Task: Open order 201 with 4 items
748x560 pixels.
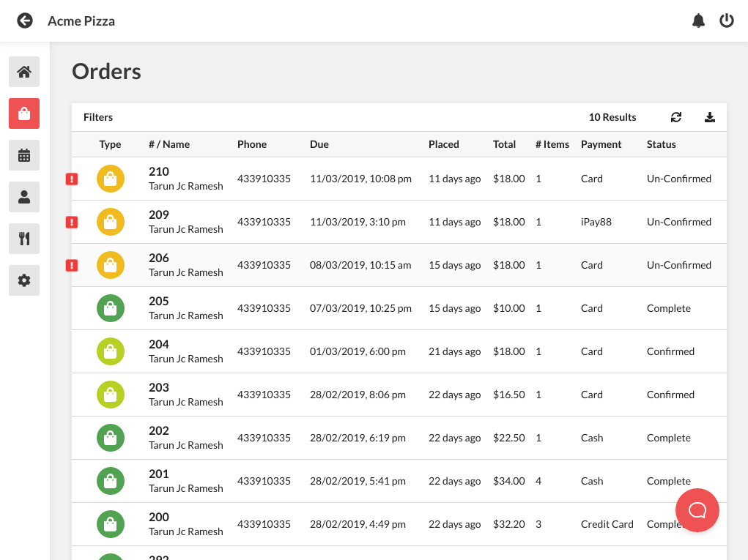Action: click(x=399, y=481)
